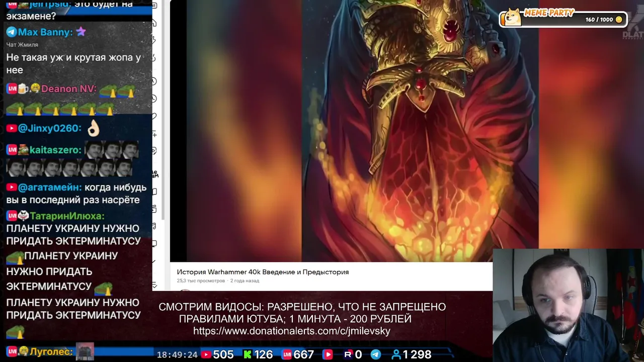Click the Чат Жмиля label under Max Banny
This screenshot has width=644, height=362.
22,45
